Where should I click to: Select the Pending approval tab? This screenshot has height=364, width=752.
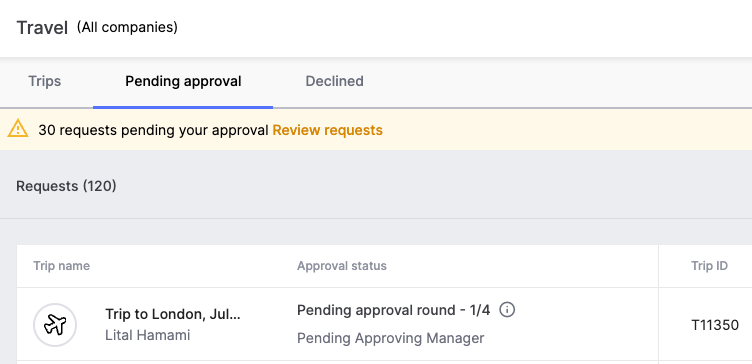pos(183,81)
